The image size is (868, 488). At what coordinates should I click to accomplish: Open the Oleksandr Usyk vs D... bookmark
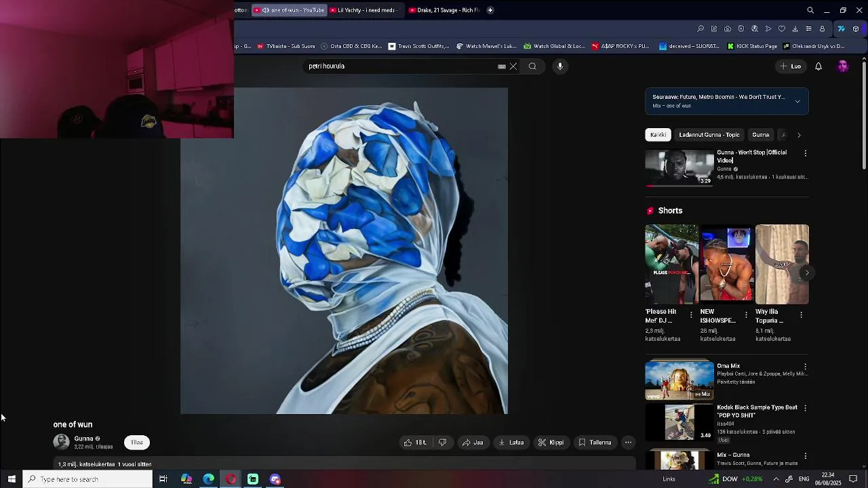[x=814, y=46]
